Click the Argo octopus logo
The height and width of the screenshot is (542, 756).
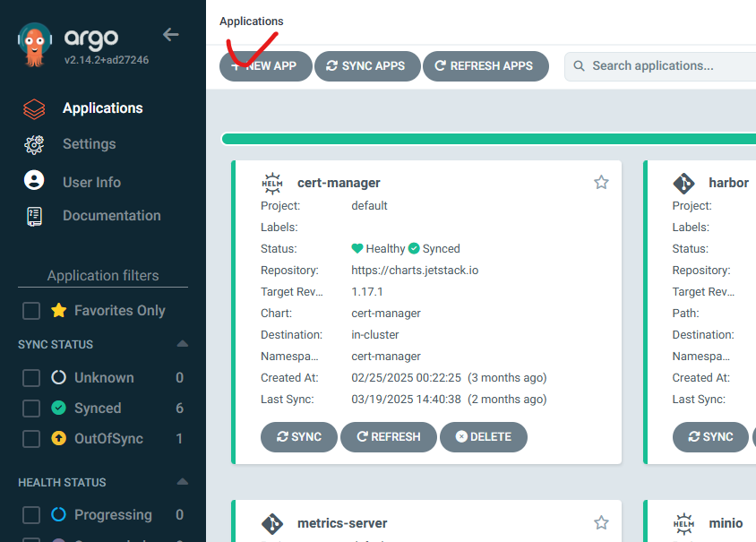(36, 45)
